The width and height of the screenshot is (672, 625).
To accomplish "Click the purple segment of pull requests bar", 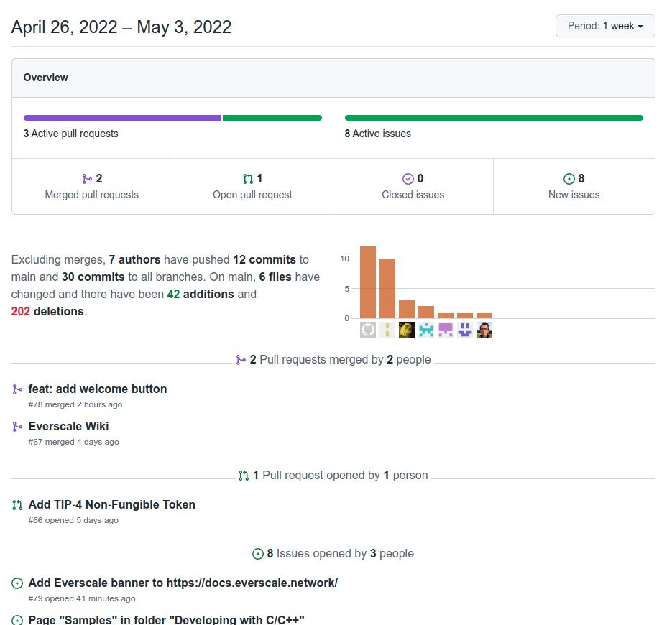I will pos(122,118).
